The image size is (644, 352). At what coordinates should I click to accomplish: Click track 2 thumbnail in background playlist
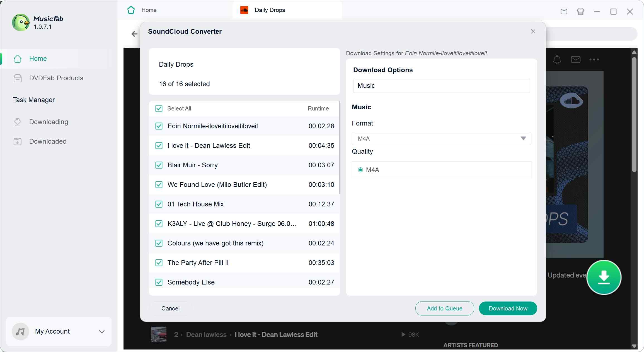[x=159, y=334]
